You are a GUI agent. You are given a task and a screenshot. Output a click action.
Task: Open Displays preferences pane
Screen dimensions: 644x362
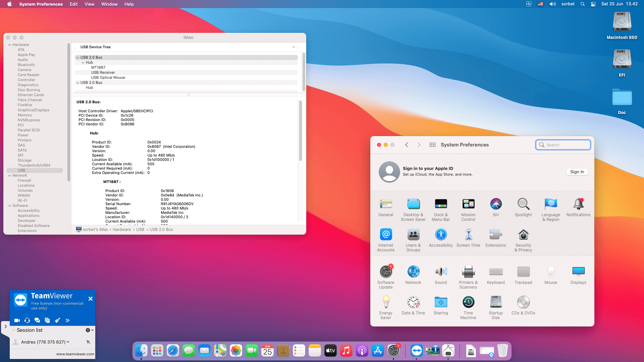pyautogui.click(x=578, y=275)
